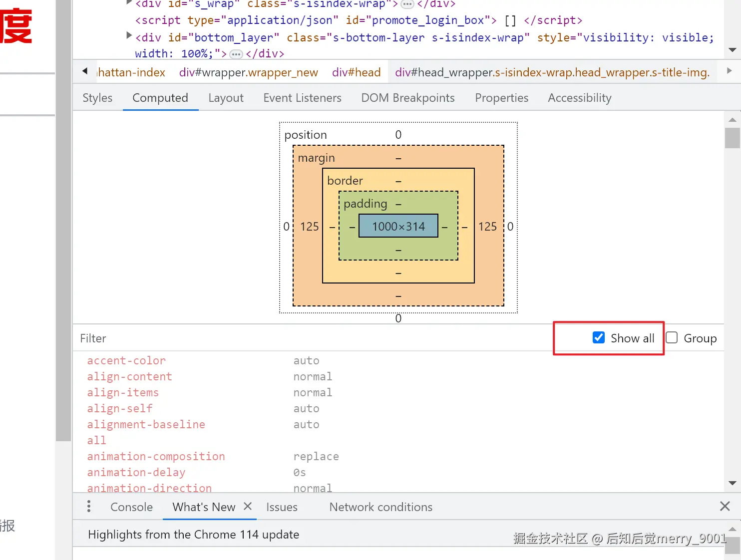Select the align-self property
The width and height of the screenshot is (741, 560).
pyautogui.click(x=119, y=408)
